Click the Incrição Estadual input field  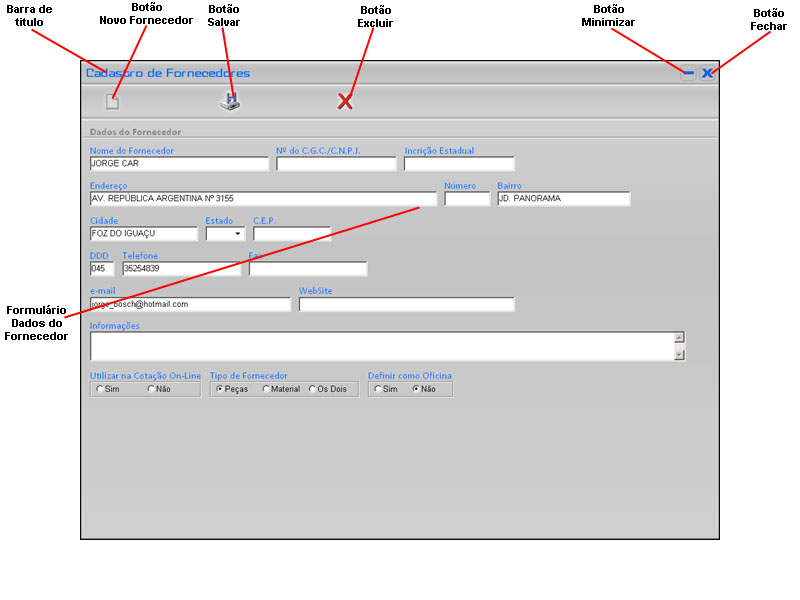click(459, 164)
